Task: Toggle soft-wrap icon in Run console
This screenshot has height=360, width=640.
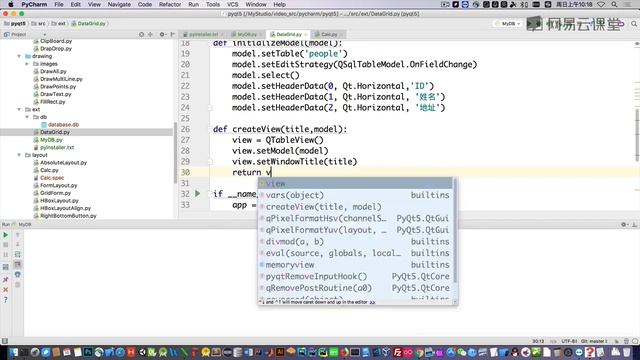Action: click(18, 254)
